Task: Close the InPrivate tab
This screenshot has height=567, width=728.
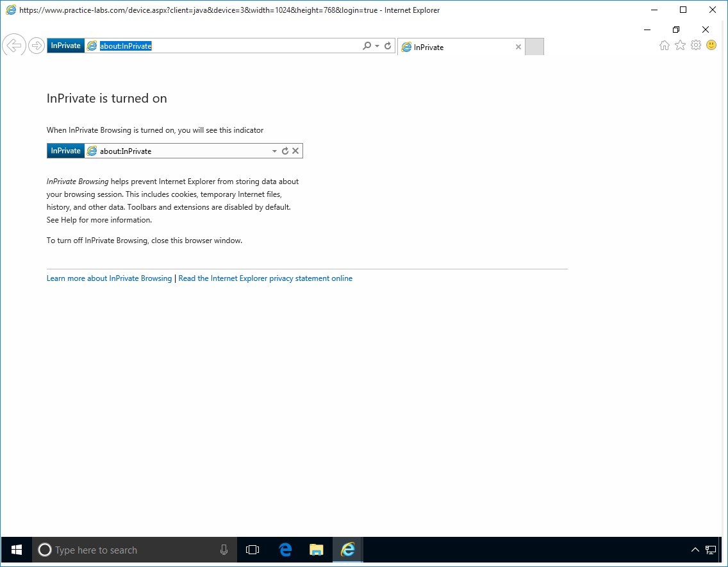Action: 518,47
